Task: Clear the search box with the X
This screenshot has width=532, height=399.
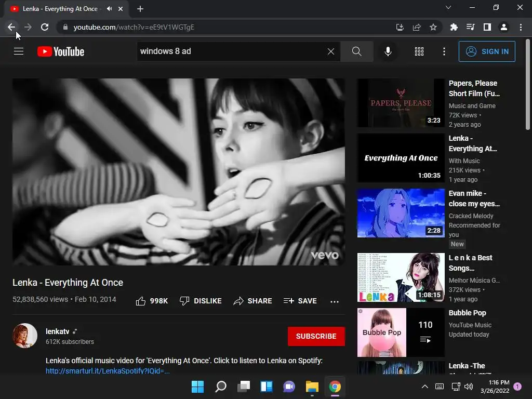Action: tap(331, 51)
